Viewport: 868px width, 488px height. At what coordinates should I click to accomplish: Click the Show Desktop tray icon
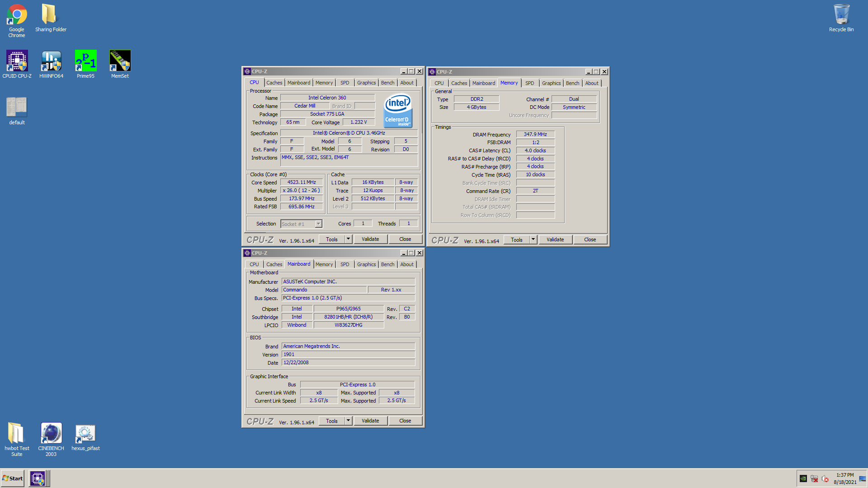tap(863, 479)
